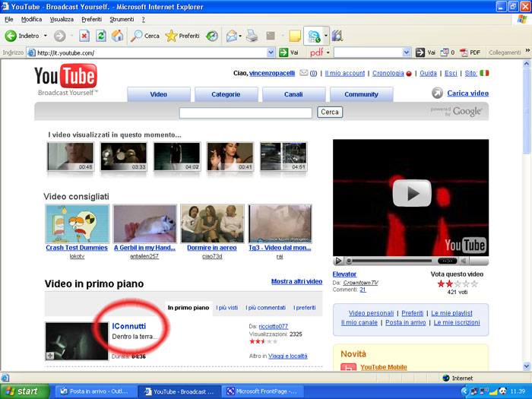The image size is (532, 399).
Task: Click the Cerca search button
Action: point(330,112)
